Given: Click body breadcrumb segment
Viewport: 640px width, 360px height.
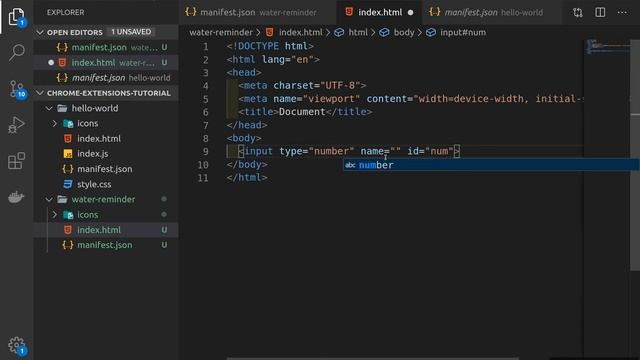Looking at the screenshot, I should 397,32.
